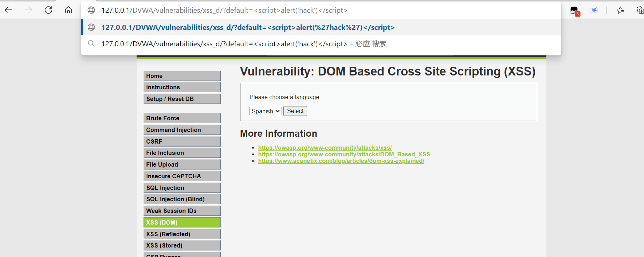
Task: Open the browser home page
Action: [x=68, y=10]
